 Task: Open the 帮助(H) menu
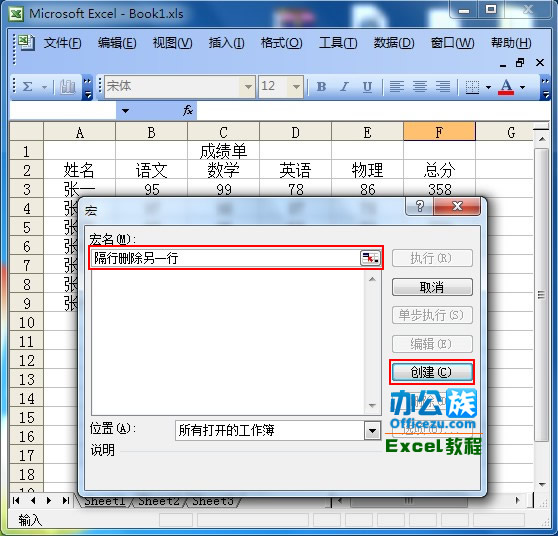pyautogui.click(x=511, y=43)
